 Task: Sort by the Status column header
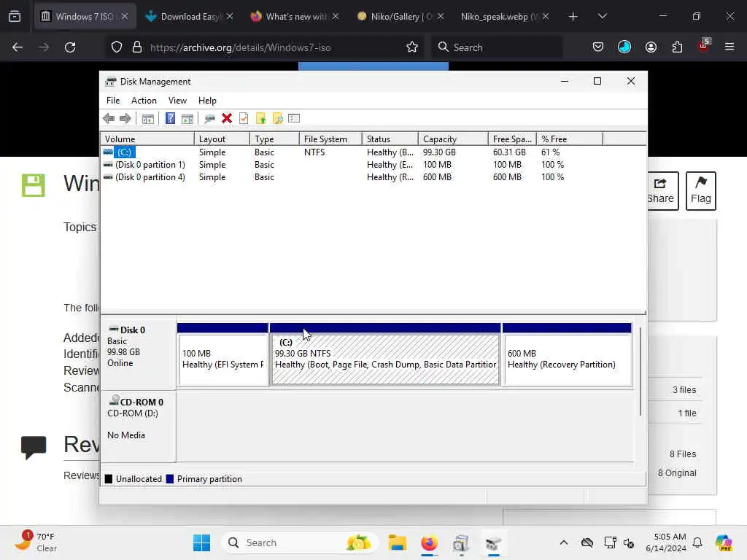pyautogui.click(x=390, y=139)
